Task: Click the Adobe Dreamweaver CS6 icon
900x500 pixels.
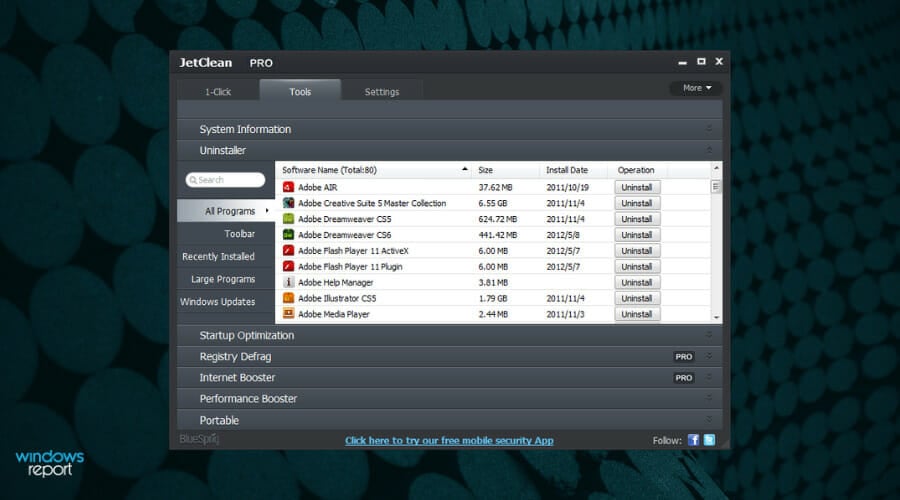Action: pos(288,235)
